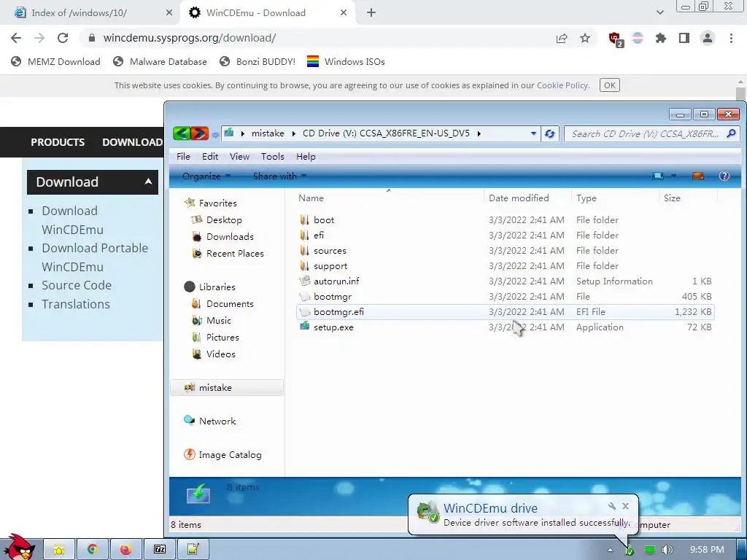Expand breadcrumb arrow after CD Drive path
The height and width of the screenshot is (560, 747).
click(479, 134)
